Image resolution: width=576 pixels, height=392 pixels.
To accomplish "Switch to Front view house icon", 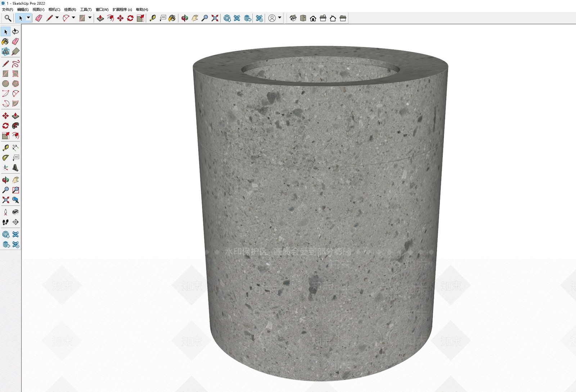I will (x=313, y=18).
